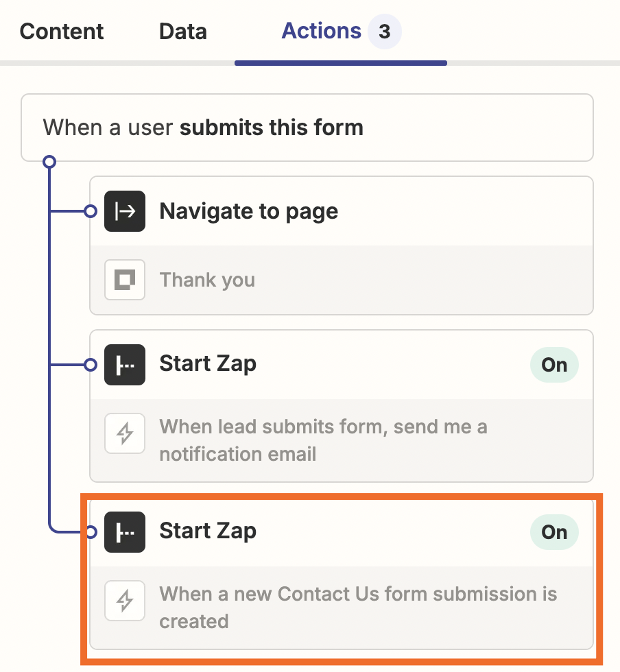Image resolution: width=620 pixels, height=672 pixels.
Task: Open the "When lead submits form" Zap description
Action: (322, 440)
